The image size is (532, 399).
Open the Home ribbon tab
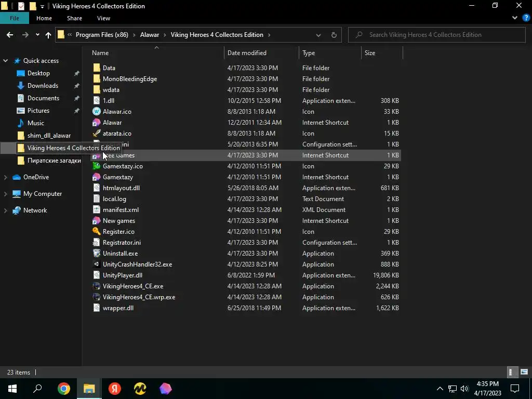44,18
